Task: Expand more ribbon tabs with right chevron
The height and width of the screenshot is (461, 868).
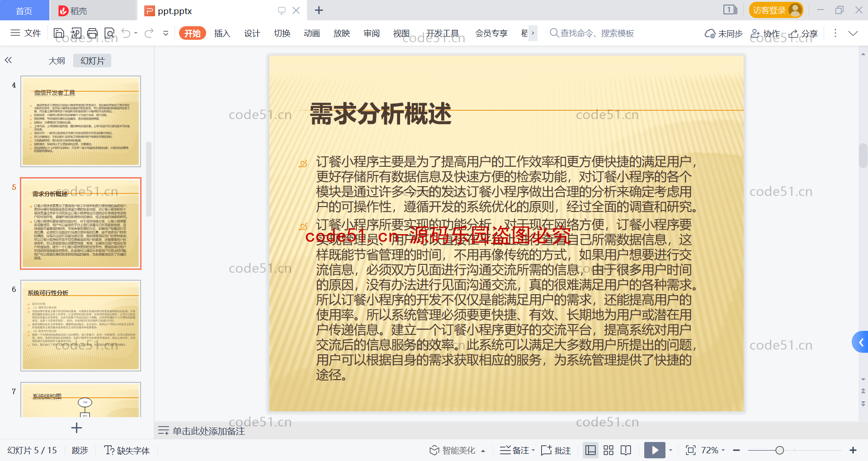Action: click(533, 33)
